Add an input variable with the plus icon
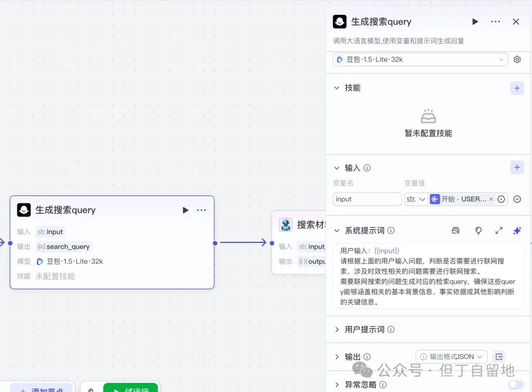The height and width of the screenshot is (392, 532). click(x=516, y=167)
